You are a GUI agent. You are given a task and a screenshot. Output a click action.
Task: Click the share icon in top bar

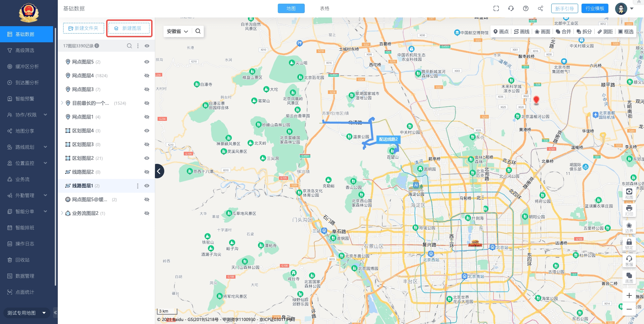coord(540,8)
